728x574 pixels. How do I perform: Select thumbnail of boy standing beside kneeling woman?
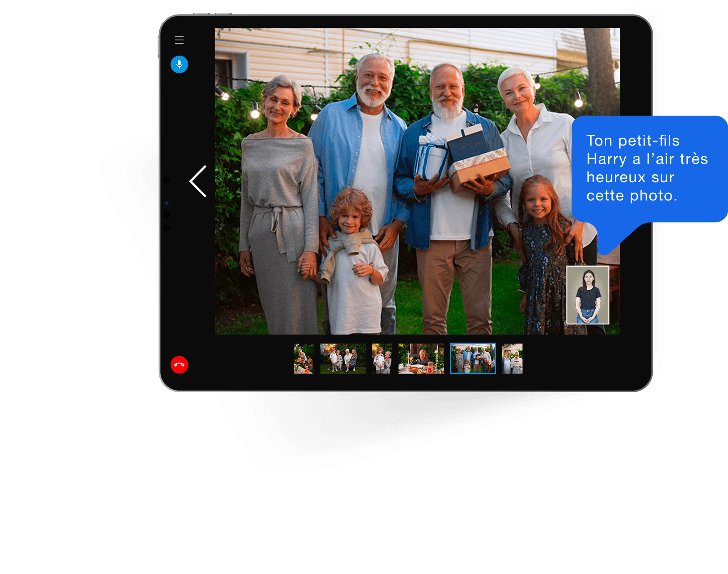pyautogui.click(x=382, y=359)
